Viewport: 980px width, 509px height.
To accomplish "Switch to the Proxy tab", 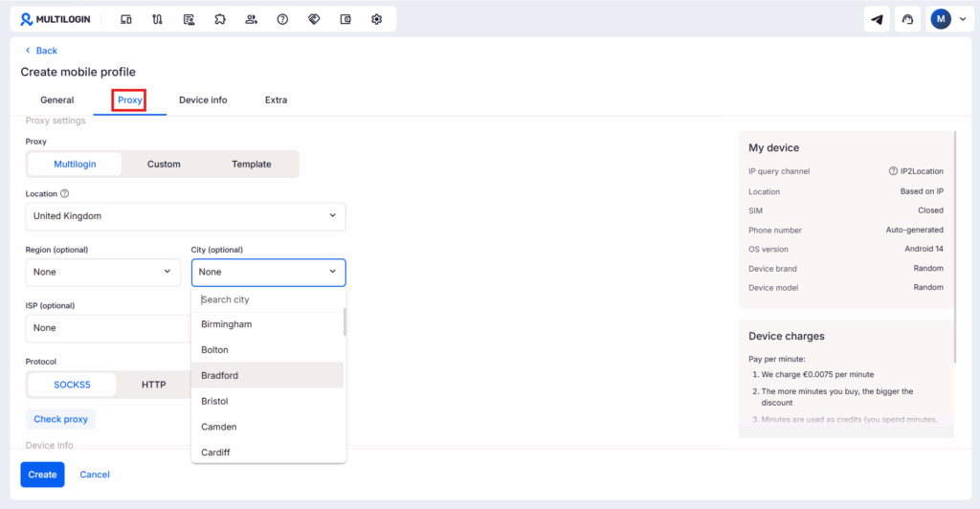I will click(130, 100).
